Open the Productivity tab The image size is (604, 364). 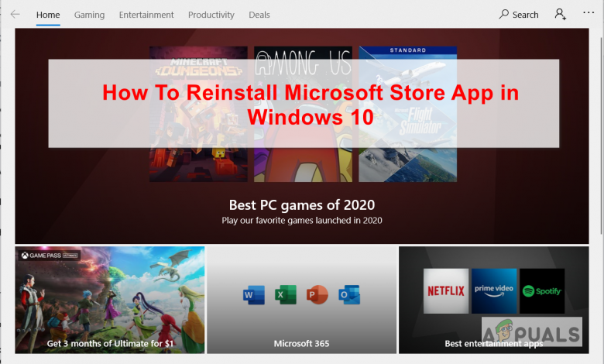coord(211,15)
